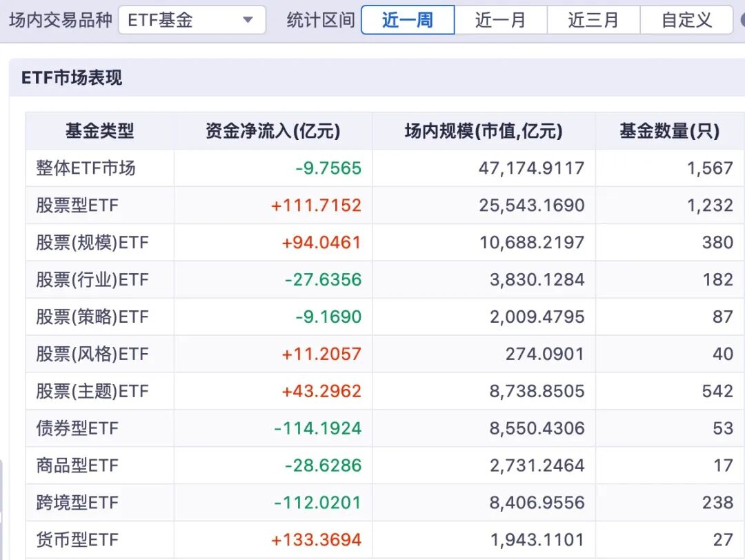The height and width of the screenshot is (560, 745).
Task: Click fund count 1,232
Action: pyautogui.click(x=711, y=206)
